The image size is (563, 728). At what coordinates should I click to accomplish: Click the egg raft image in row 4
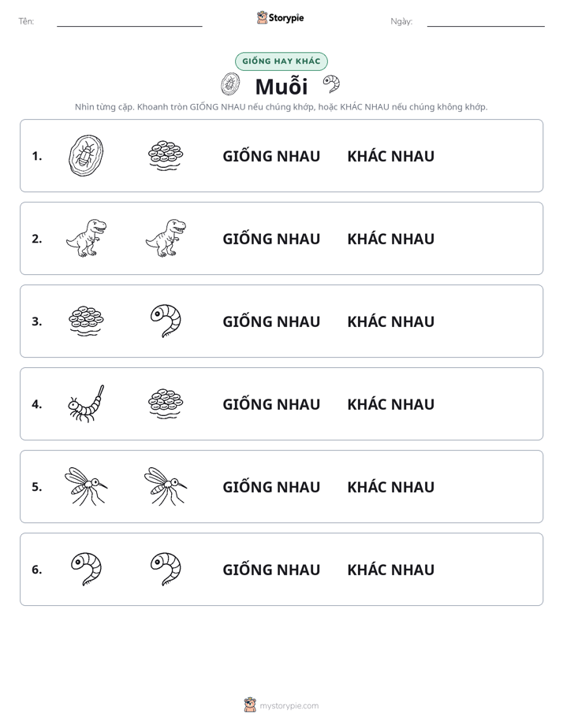click(166, 403)
